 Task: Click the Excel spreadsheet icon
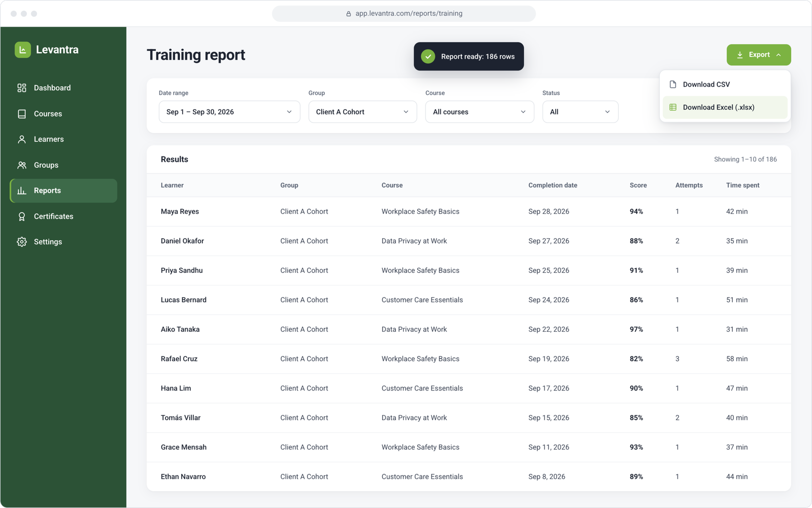tap(673, 107)
